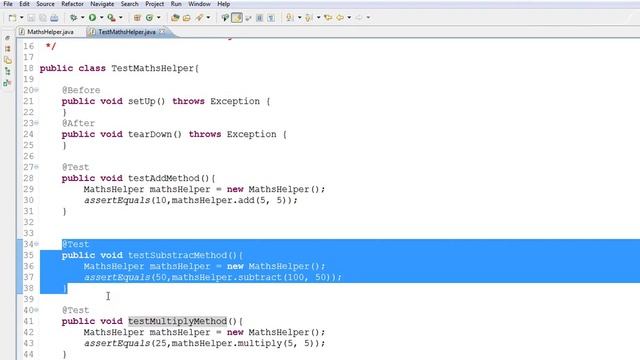Close the TestMathsHelper.java editor tab
The height and width of the screenshot is (360, 640).
click(162, 31)
